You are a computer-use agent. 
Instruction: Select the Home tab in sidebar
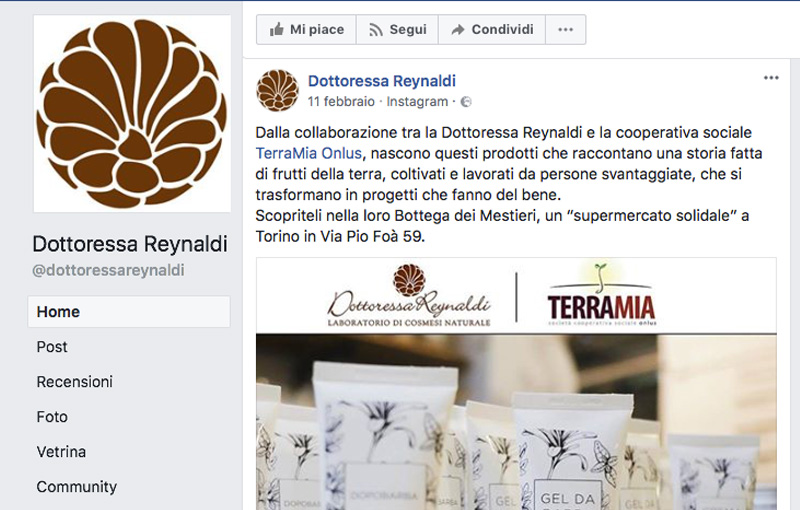(x=129, y=312)
